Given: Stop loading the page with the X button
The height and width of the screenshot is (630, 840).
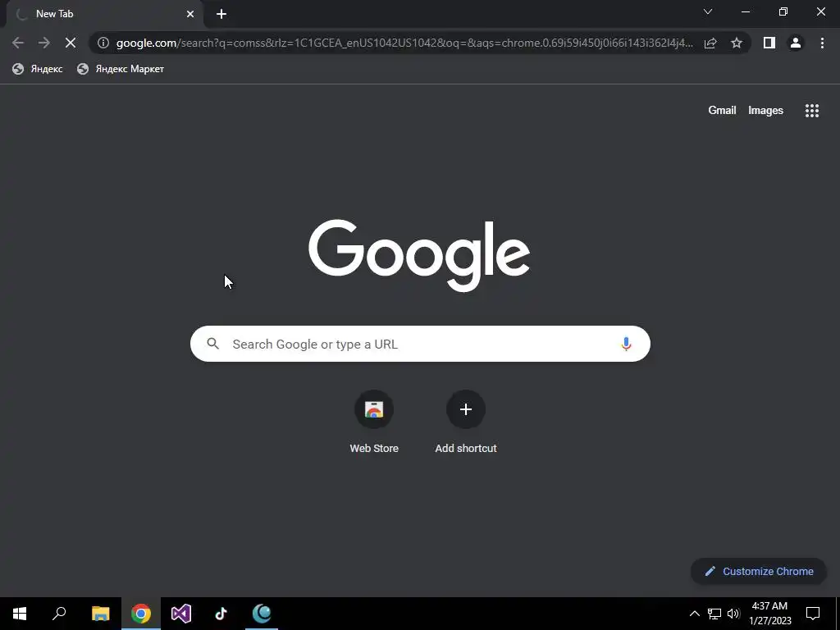Looking at the screenshot, I should click(x=71, y=43).
